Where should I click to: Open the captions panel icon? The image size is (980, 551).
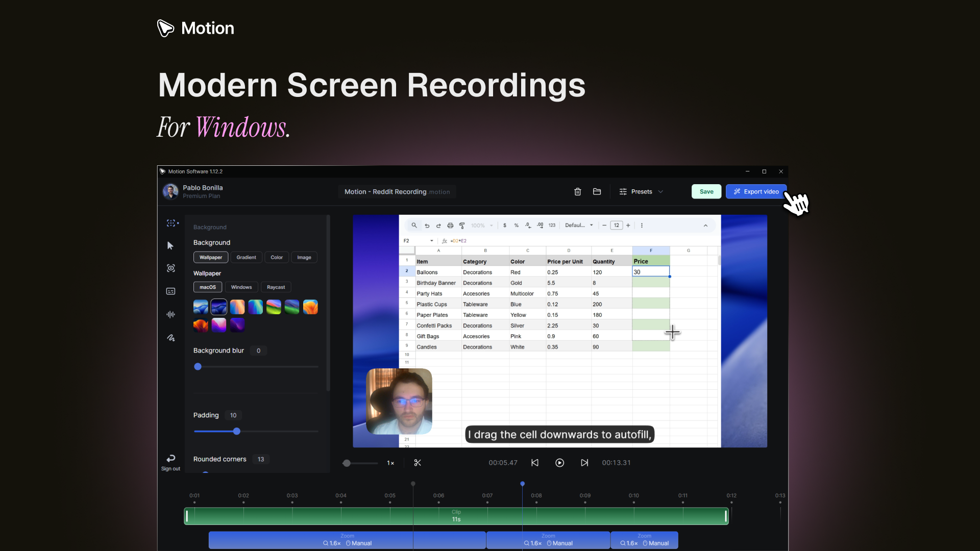pyautogui.click(x=170, y=291)
